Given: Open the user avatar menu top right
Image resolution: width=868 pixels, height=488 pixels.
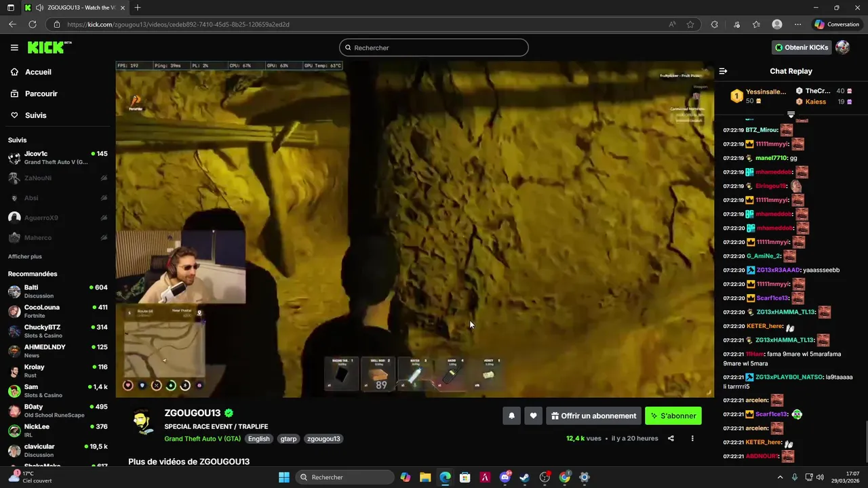Looking at the screenshot, I should 842,47.
